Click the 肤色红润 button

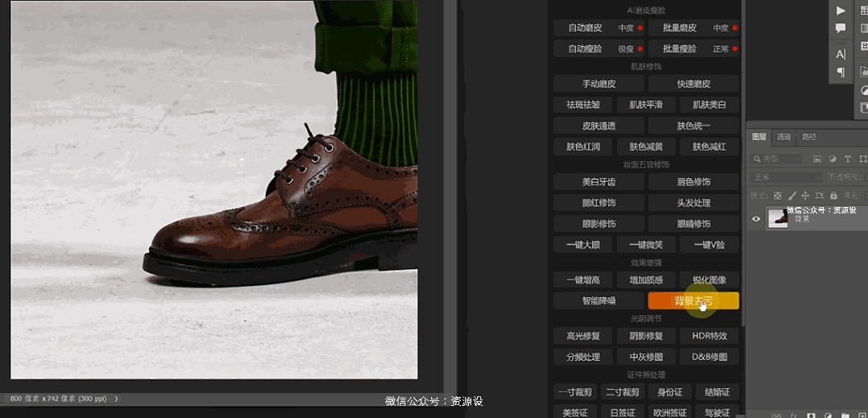click(x=583, y=147)
